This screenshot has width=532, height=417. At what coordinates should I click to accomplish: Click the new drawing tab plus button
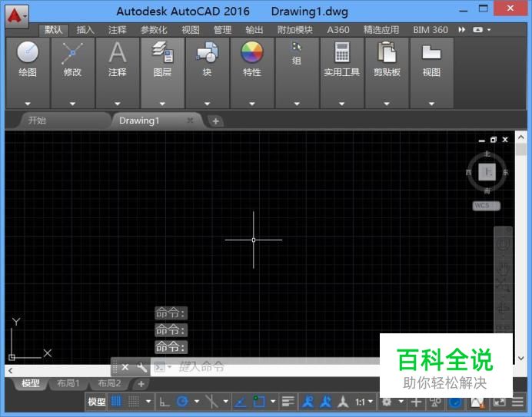(215, 121)
